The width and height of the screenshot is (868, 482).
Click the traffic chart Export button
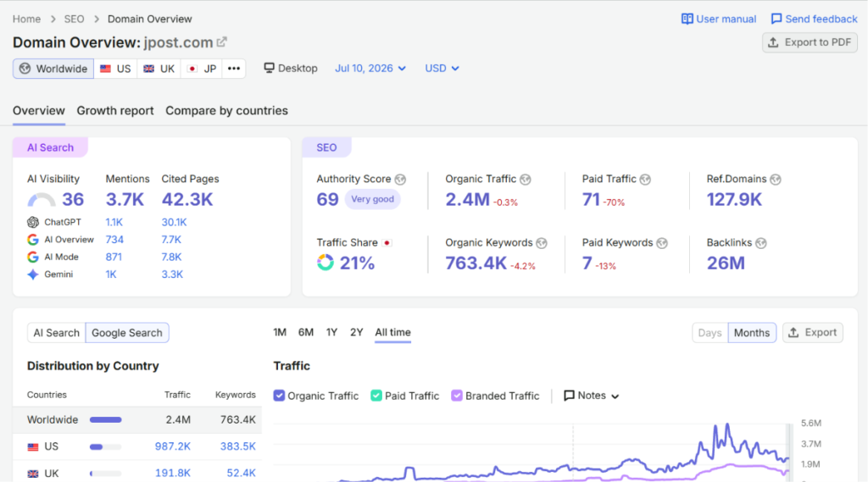tap(813, 333)
